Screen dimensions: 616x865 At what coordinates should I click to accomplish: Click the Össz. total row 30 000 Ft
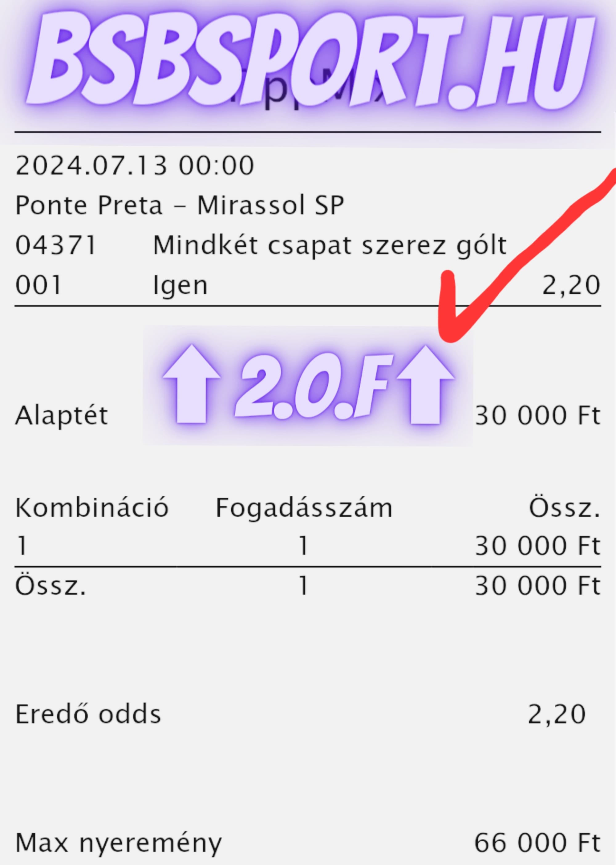538,585
